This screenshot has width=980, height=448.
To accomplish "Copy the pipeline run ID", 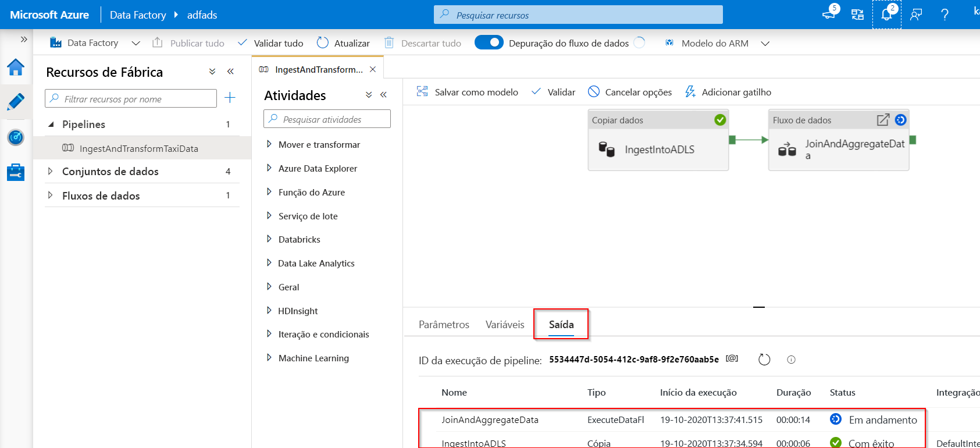I will [732, 358].
